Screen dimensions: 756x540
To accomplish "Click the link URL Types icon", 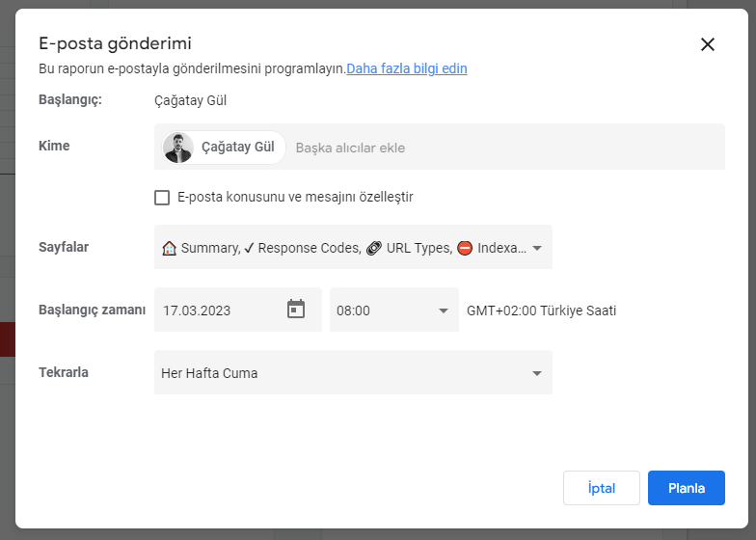I will (x=374, y=249).
